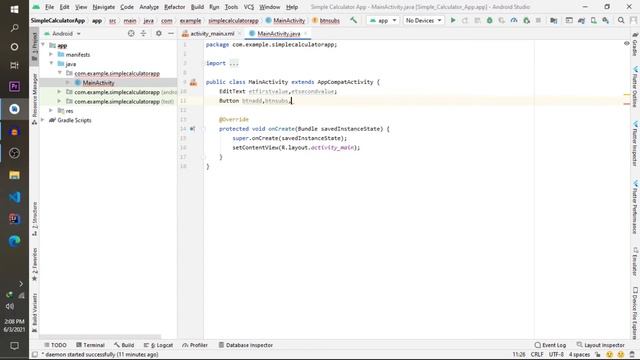Expand Gradle Scripts node
Screen dimensions: 640x360
(x=43, y=120)
